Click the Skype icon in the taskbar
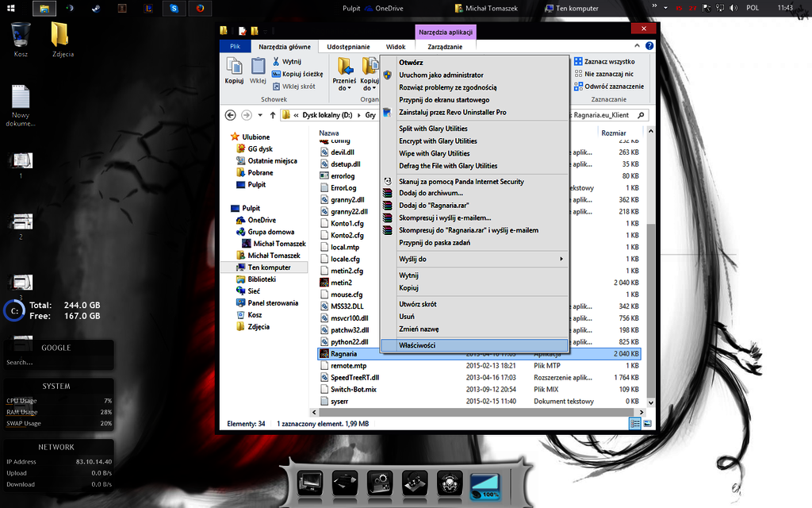 pyautogui.click(x=174, y=8)
